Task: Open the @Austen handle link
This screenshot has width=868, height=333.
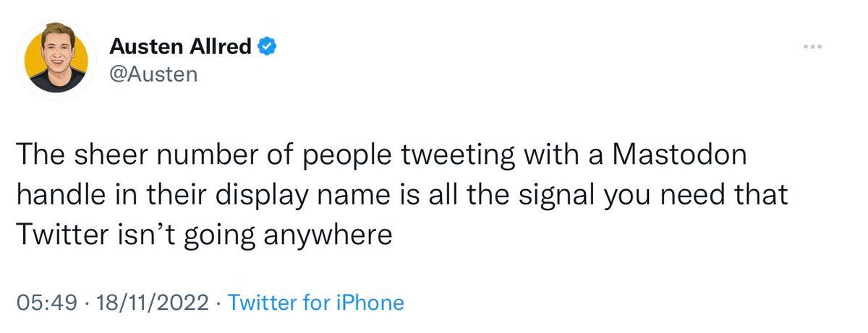Action: click(x=153, y=74)
